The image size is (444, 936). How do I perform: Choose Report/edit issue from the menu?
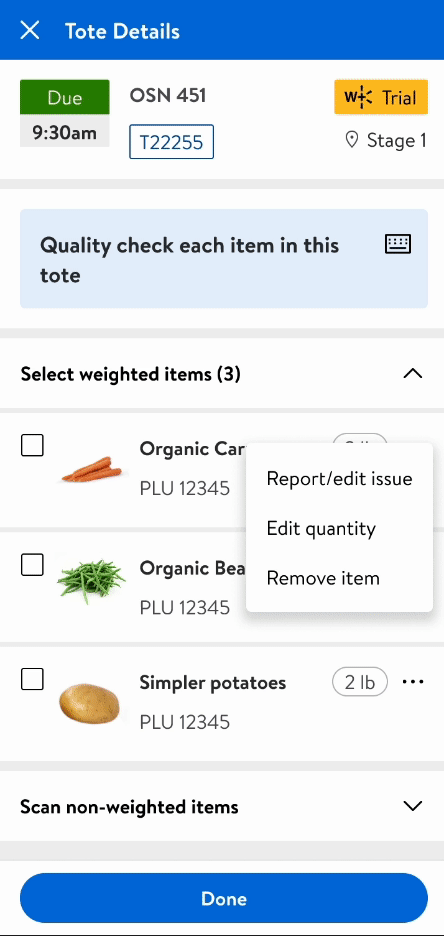339,479
